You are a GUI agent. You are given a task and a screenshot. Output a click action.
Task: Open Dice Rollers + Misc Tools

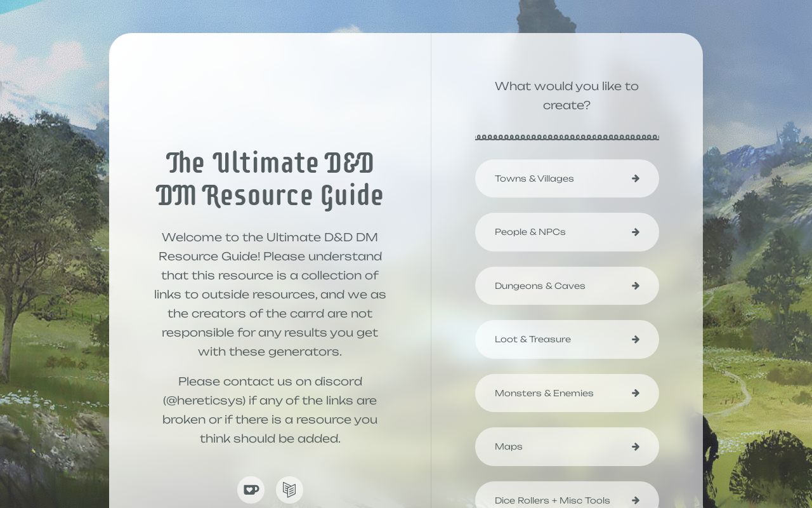(567, 495)
